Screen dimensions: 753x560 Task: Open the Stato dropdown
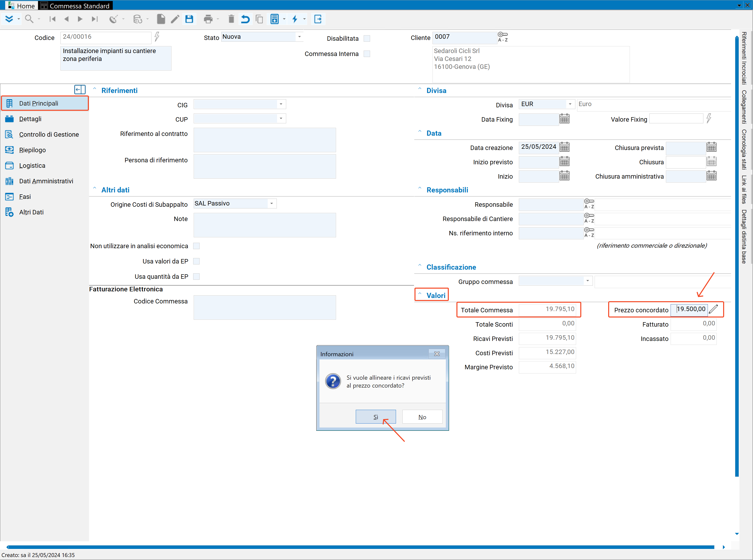tap(299, 37)
